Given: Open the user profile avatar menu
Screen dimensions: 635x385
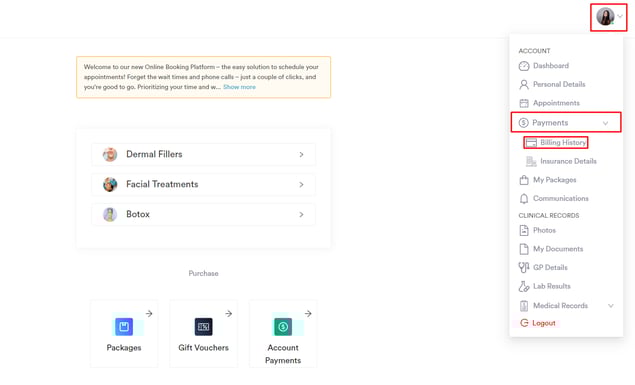Looking at the screenshot, I should (x=605, y=17).
